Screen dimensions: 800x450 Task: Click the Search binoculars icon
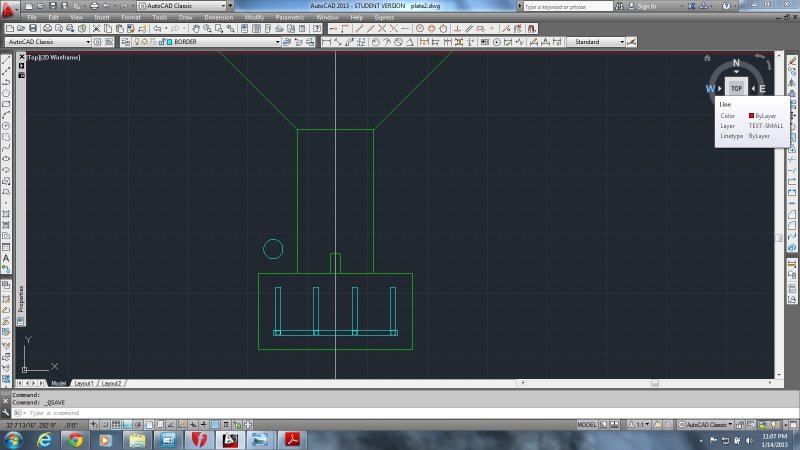click(x=619, y=6)
